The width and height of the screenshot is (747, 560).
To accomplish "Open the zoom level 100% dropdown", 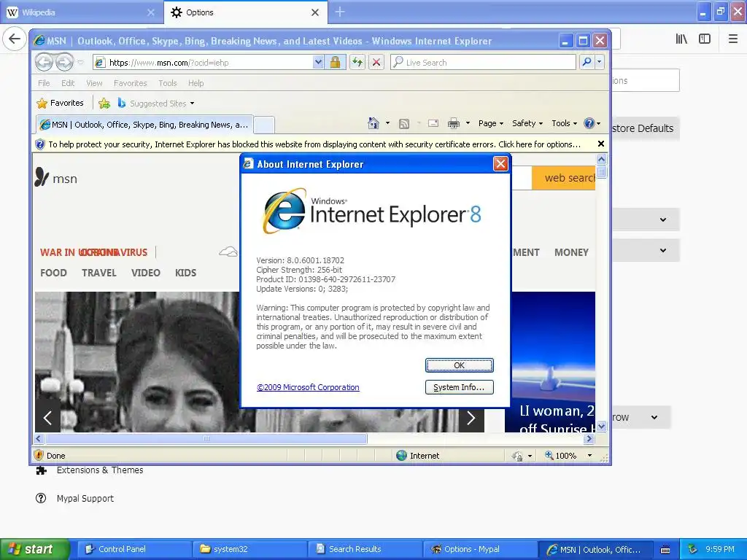I will 589,456.
